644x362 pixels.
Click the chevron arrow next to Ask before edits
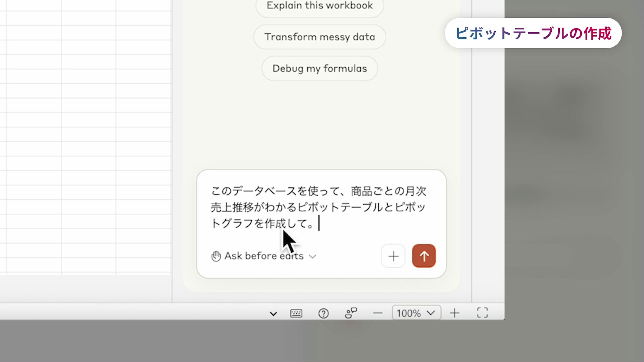(312, 257)
